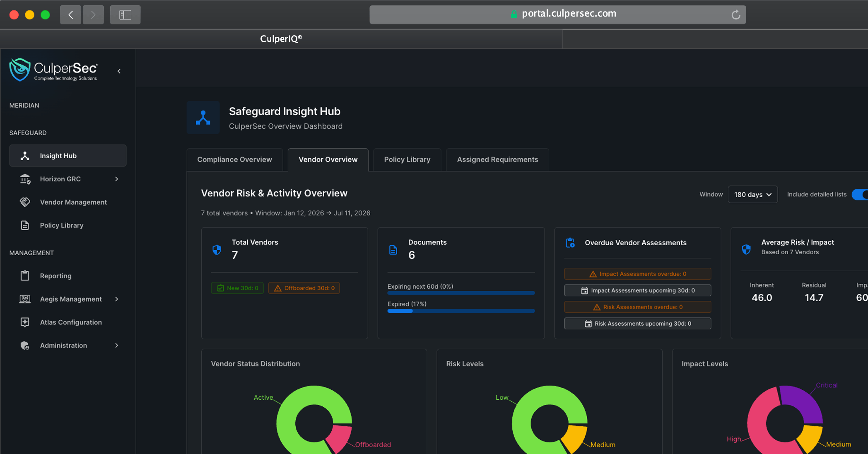Open Insight Hub in the sidebar
868x454 pixels.
pos(68,156)
